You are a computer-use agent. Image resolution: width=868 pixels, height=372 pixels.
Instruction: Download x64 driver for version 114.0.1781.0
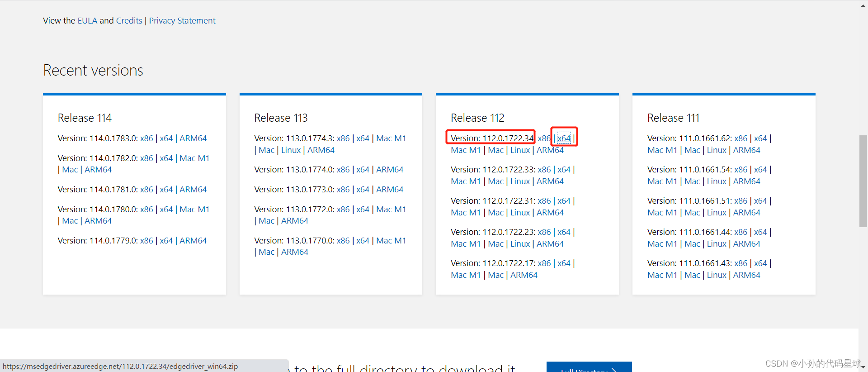(166, 190)
